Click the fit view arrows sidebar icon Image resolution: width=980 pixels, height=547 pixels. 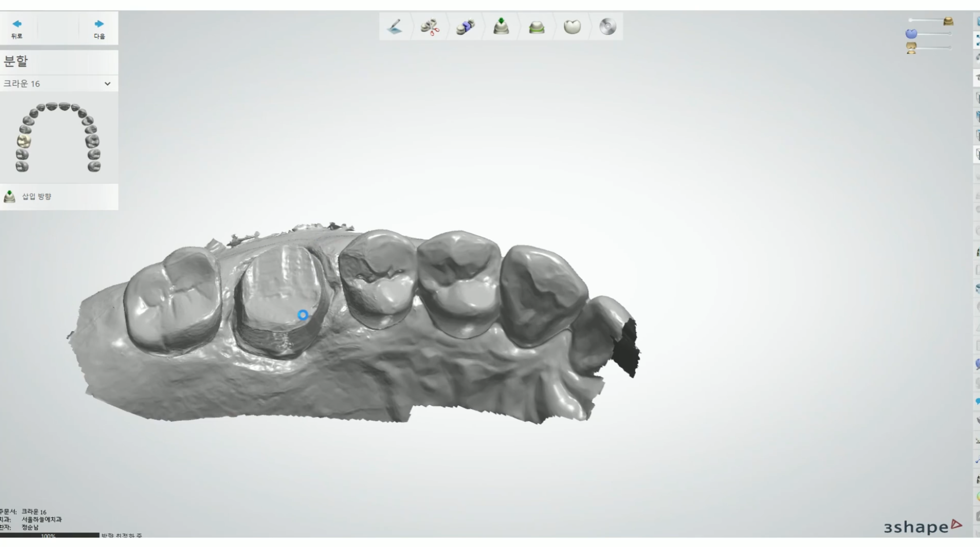pyautogui.click(x=977, y=40)
